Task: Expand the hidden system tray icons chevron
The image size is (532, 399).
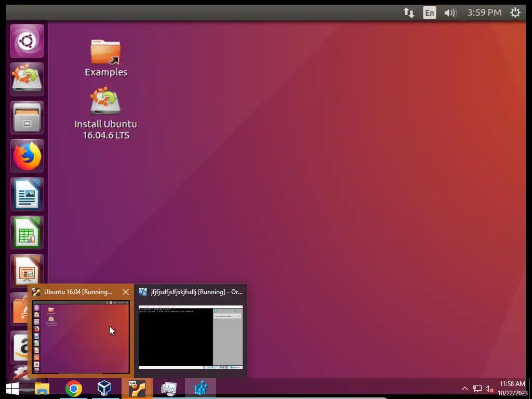Action: [465, 389]
